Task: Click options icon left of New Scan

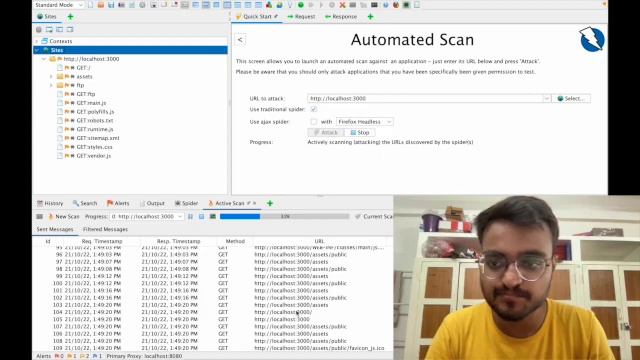Action: click(x=40, y=216)
